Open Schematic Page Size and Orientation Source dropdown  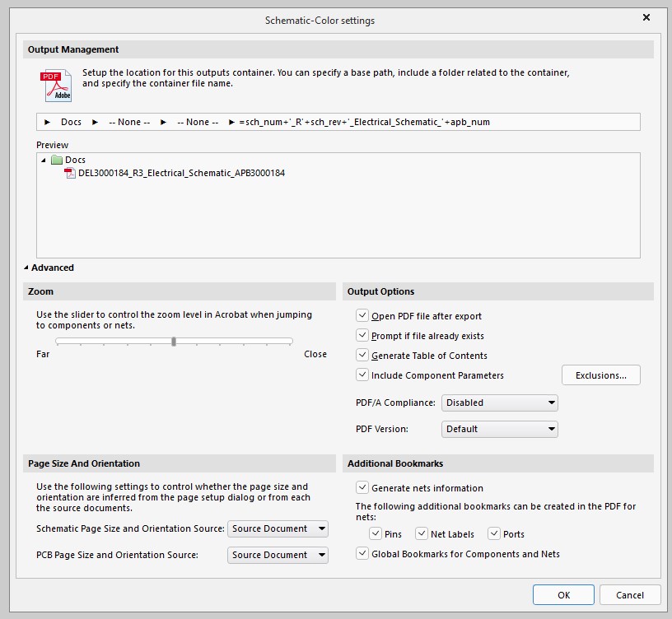click(x=278, y=528)
